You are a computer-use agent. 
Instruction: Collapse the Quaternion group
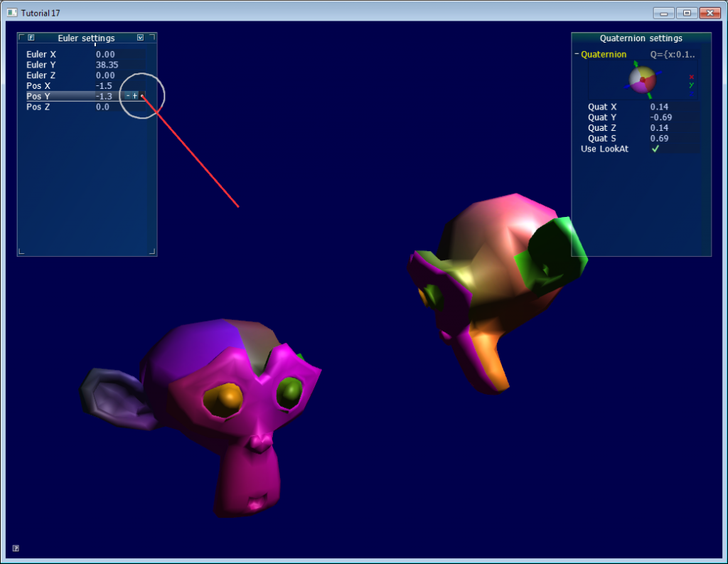point(577,55)
